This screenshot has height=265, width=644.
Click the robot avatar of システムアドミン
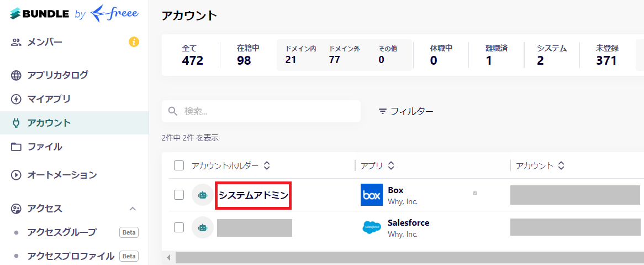click(203, 195)
